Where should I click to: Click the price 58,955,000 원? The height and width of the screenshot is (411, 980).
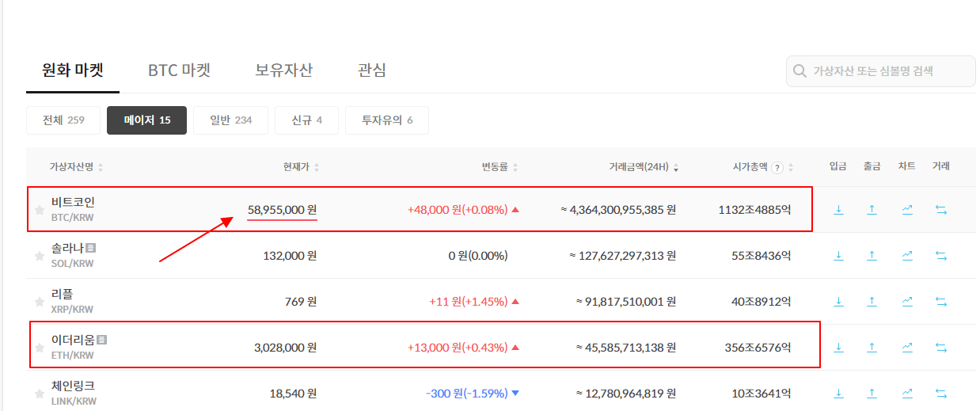pyautogui.click(x=283, y=210)
